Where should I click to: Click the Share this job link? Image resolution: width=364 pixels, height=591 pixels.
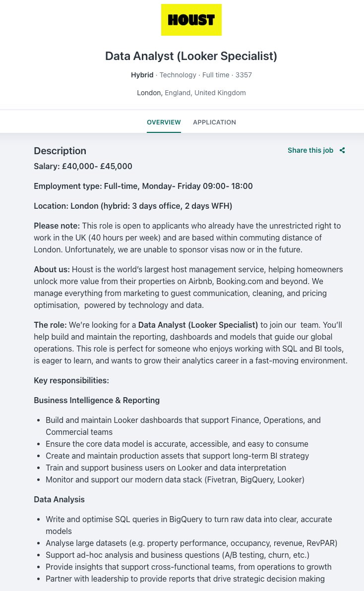[x=310, y=150]
